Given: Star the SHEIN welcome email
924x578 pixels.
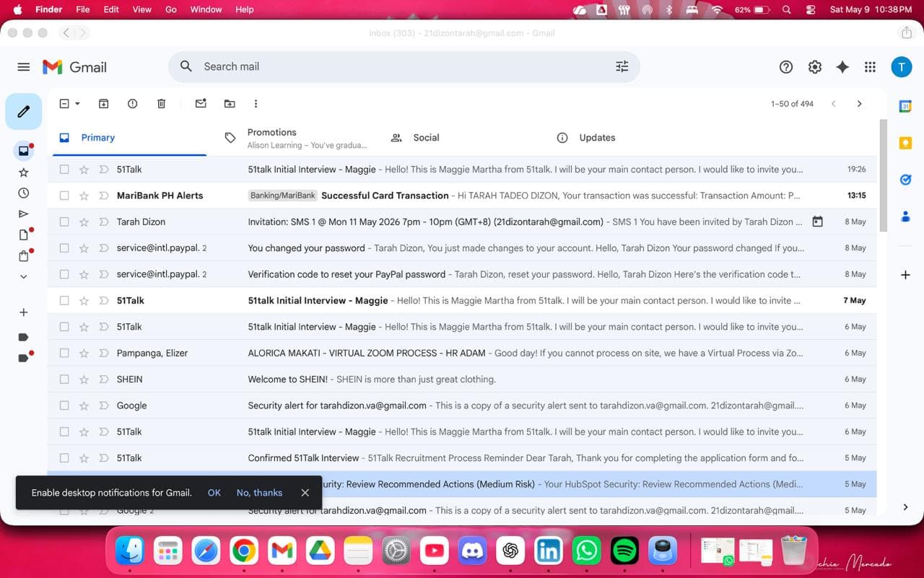Looking at the screenshot, I should tap(84, 379).
